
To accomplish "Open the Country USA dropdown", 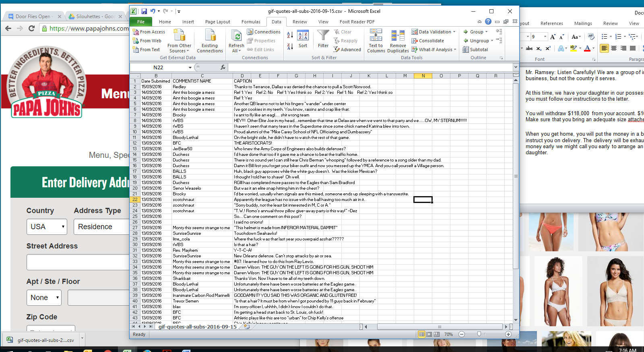I will (47, 227).
